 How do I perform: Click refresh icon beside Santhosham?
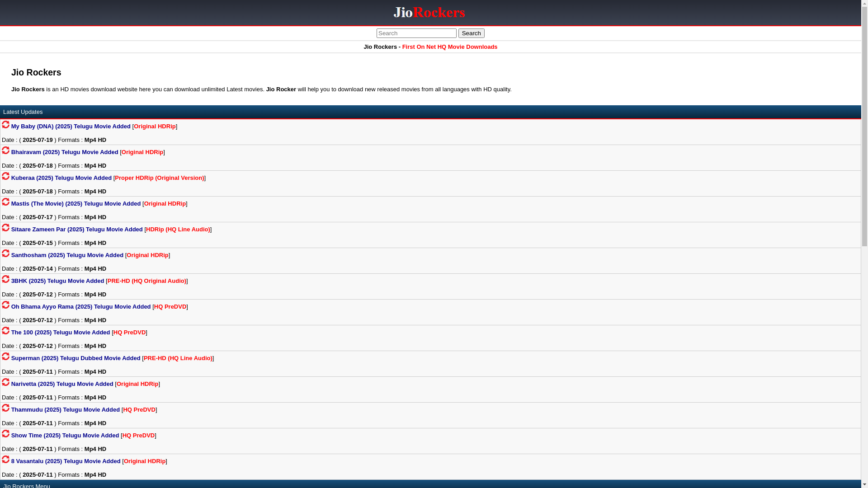(x=5, y=253)
